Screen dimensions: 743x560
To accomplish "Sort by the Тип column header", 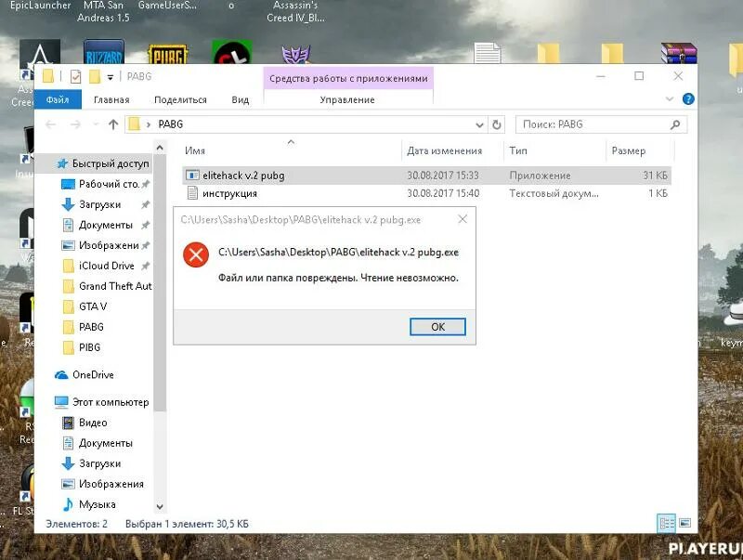I will coord(518,150).
